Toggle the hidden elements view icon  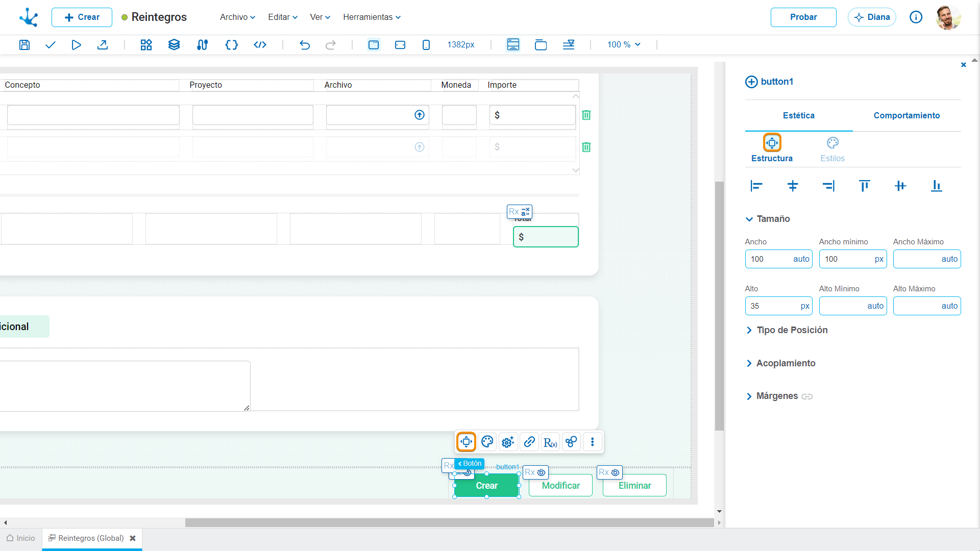tap(569, 45)
